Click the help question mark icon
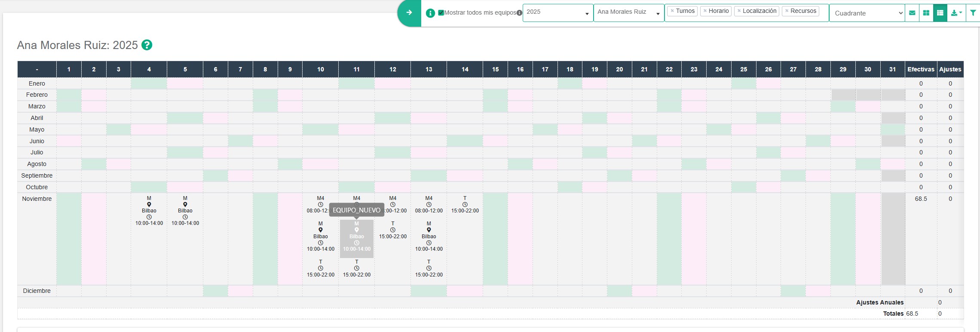Screen dimensions: 980x332 click(147, 45)
